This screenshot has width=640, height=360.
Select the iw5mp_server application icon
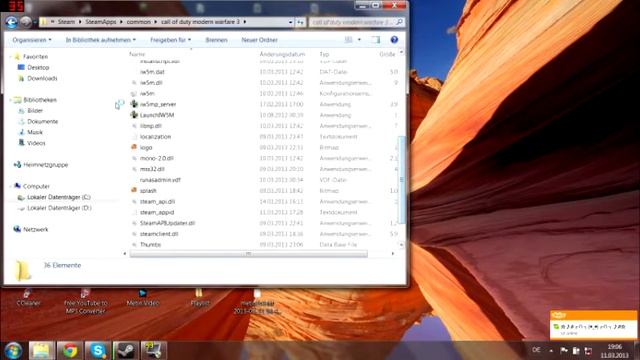tap(134, 104)
